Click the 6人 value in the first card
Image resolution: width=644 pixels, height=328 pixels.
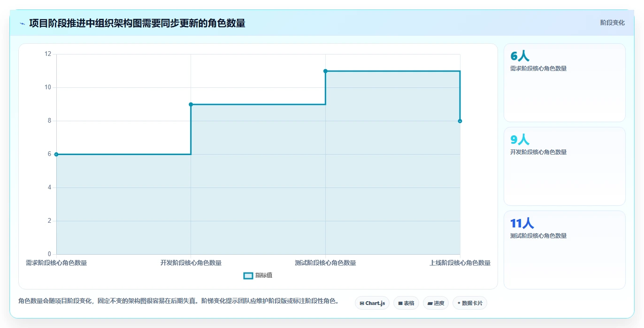click(520, 56)
